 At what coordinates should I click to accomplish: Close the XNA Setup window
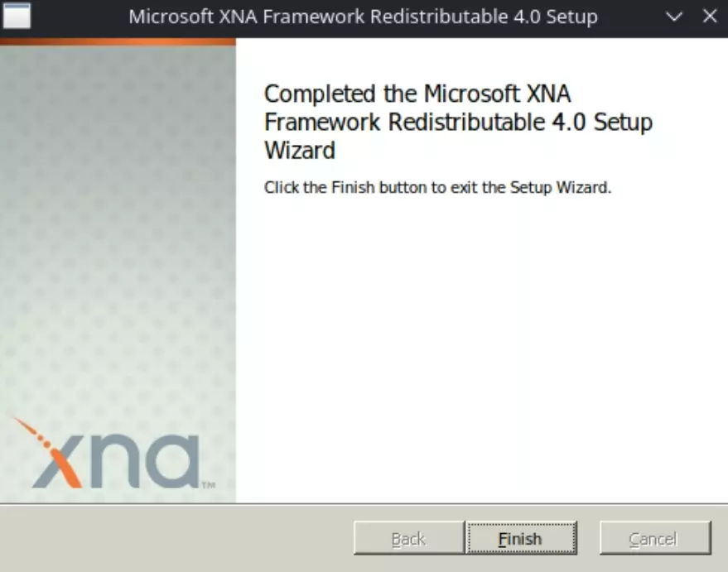point(710,17)
